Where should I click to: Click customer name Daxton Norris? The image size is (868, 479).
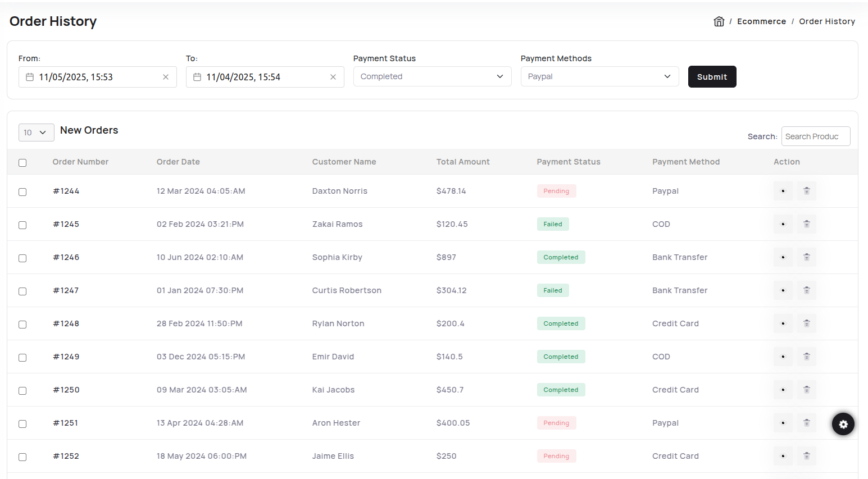340,191
